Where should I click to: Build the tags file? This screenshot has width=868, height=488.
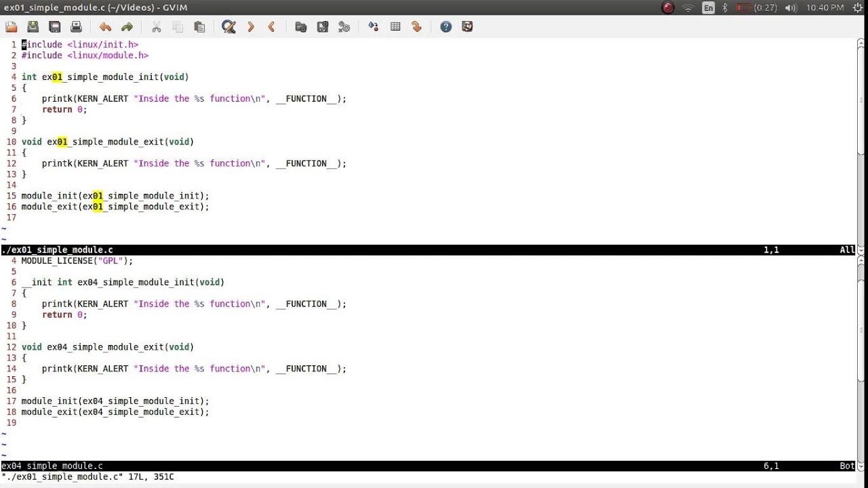[395, 27]
